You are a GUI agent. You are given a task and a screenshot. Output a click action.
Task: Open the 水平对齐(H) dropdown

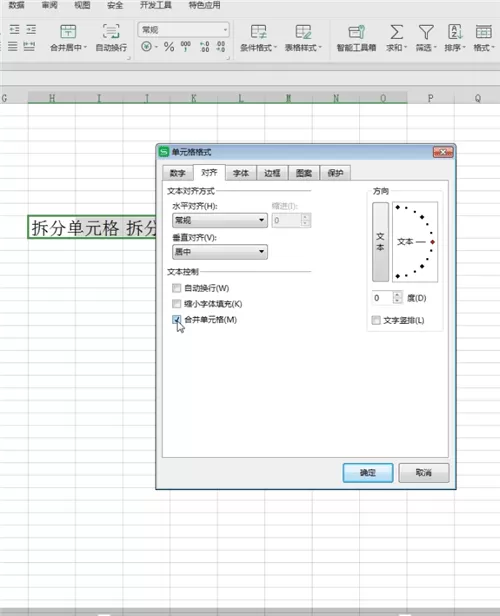click(x=220, y=220)
